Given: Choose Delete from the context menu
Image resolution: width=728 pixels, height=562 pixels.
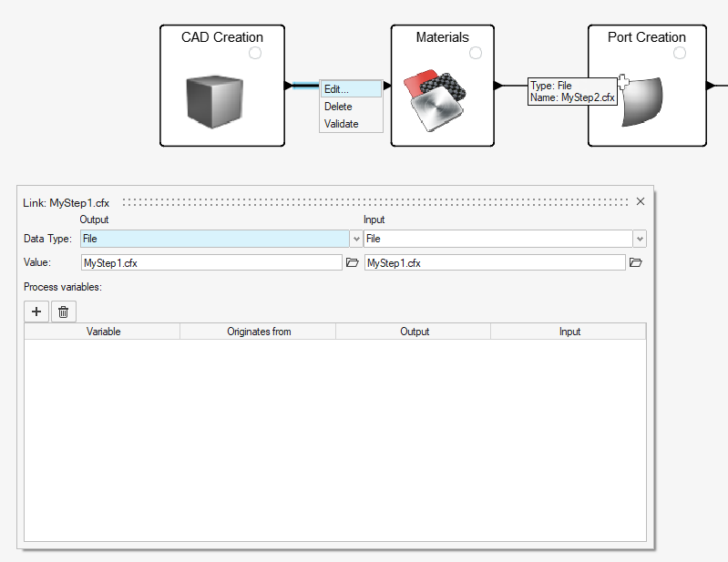Looking at the screenshot, I should (x=338, y=107).
